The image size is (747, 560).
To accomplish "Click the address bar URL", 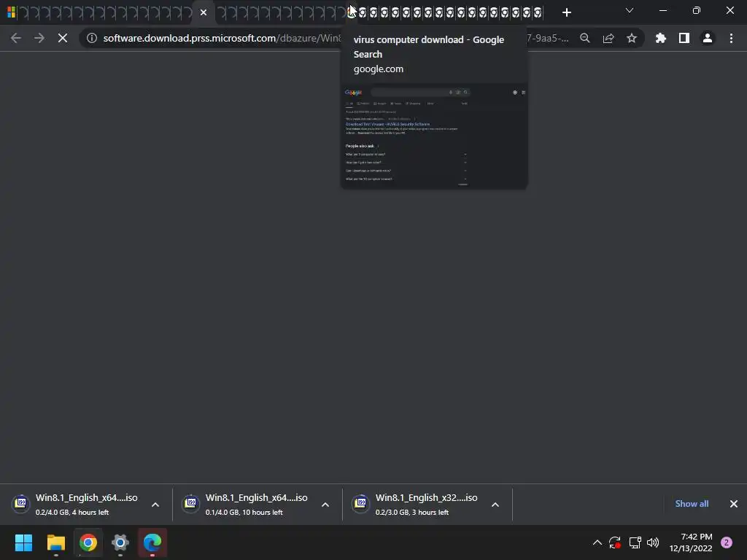I will click(222, 38).
